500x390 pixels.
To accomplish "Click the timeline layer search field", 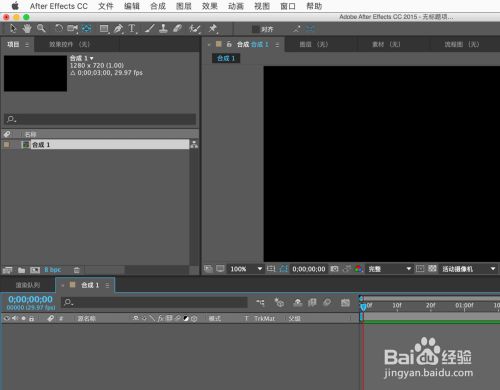I will click(154, 303).
